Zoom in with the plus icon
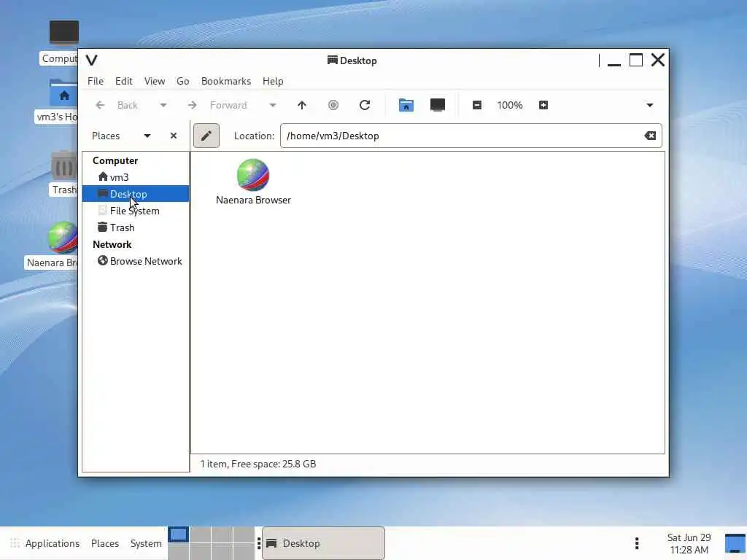This screenshot has height=560, width=747. [x=543, y=105]
